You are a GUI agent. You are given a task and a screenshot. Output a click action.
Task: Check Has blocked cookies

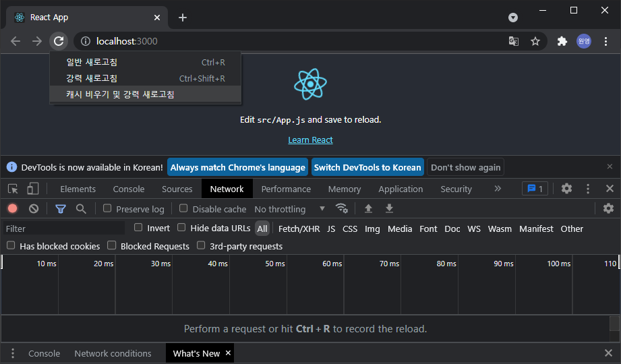click(11, 245)
